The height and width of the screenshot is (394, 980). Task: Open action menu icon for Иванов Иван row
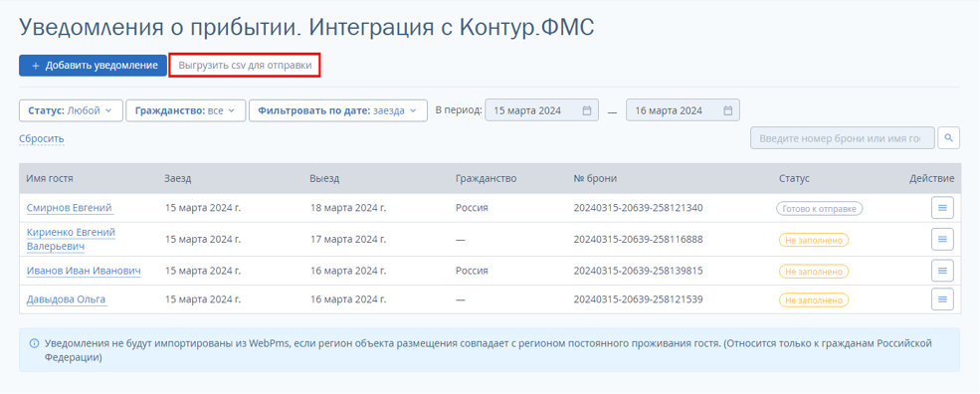click(x=942, y=271)
